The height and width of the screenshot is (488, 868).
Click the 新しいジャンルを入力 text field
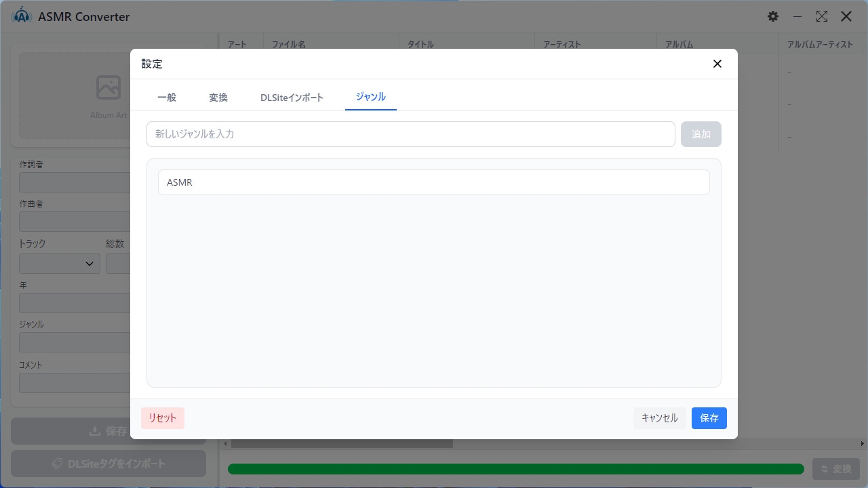411,134
